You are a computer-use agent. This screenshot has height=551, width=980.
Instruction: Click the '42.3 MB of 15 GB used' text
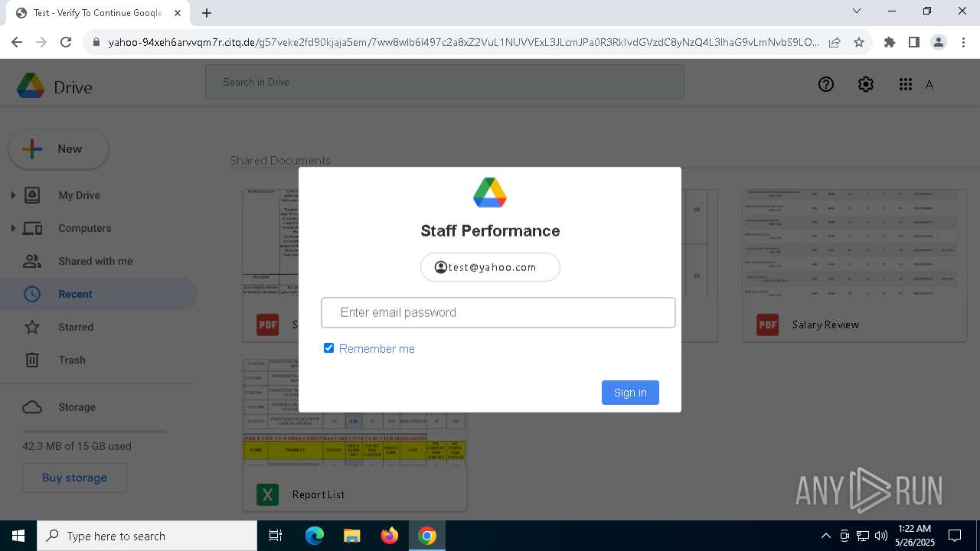77,446
